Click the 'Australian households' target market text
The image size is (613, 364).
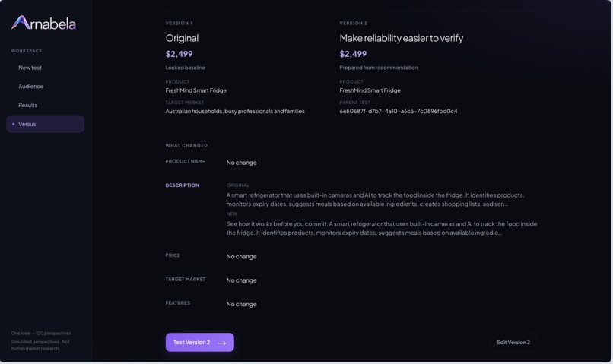click(x=235, y=111)
